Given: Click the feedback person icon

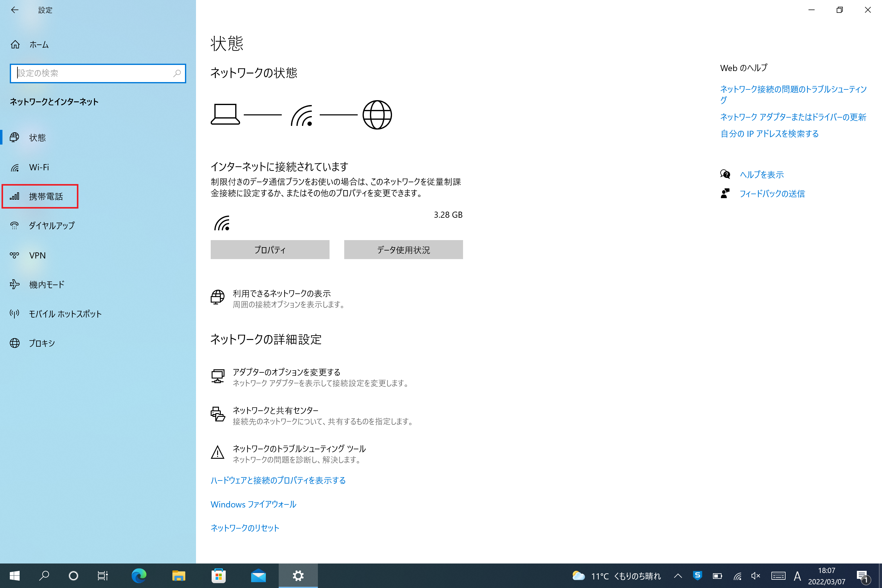Looking at the screenshot, I should tap(725, 194).
